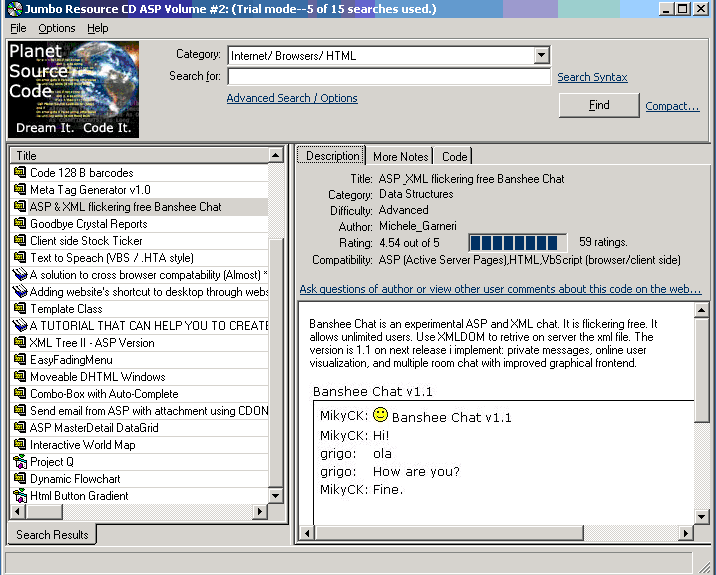Click the icon beside ASP MasterDetail DataGrid

20,427
